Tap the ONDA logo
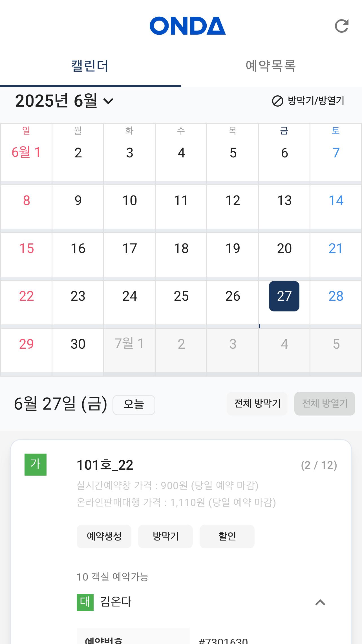Image resolution: width=362 pixels, height=644 pixels. coord(187,26)
